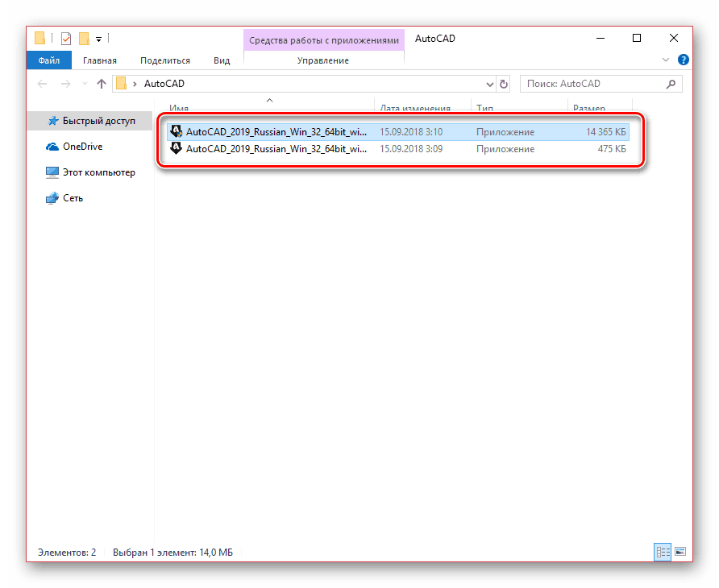Click the icon of the 15.09.2018 3:09 file
This screenshot has height=588, width=719.
(176, 148)
